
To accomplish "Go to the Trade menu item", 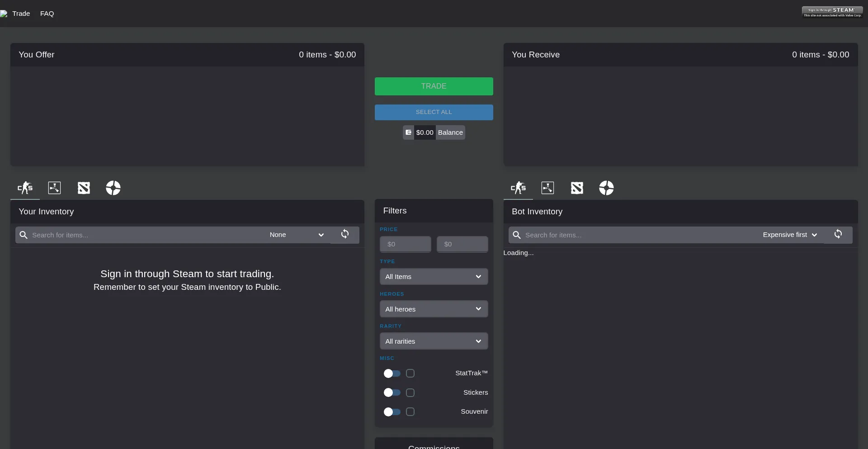I will [21, 14].
